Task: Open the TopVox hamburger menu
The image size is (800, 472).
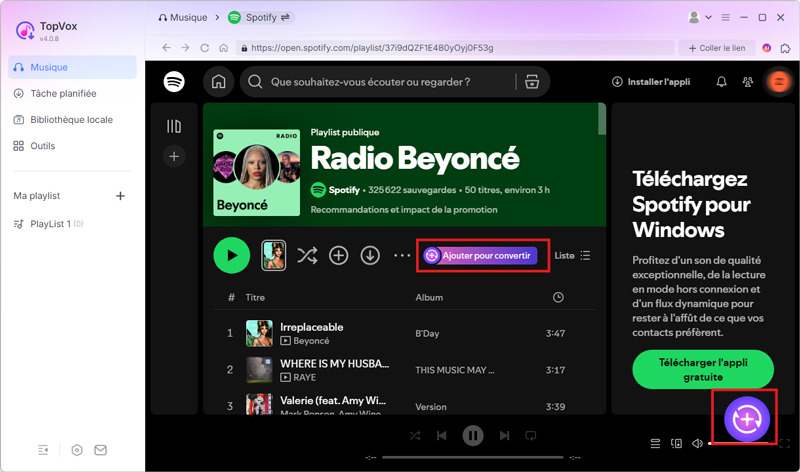Action: 726,17
